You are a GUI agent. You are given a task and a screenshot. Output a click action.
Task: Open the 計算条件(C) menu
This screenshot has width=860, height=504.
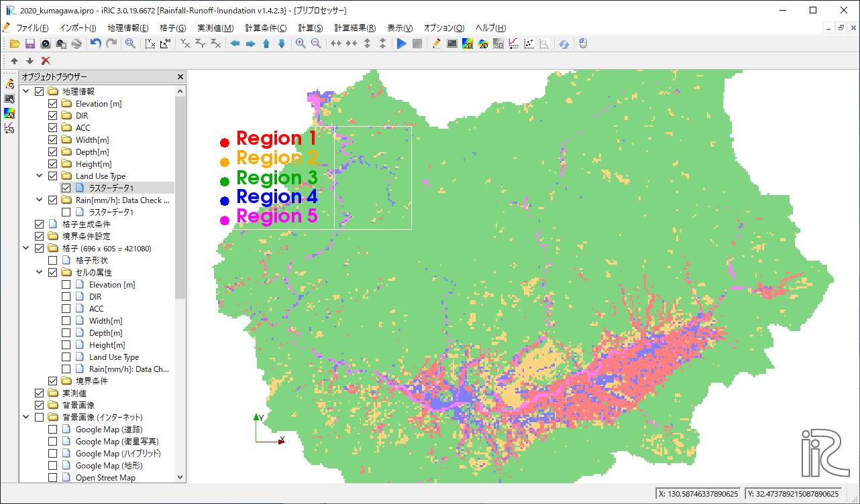click(266, 27)
